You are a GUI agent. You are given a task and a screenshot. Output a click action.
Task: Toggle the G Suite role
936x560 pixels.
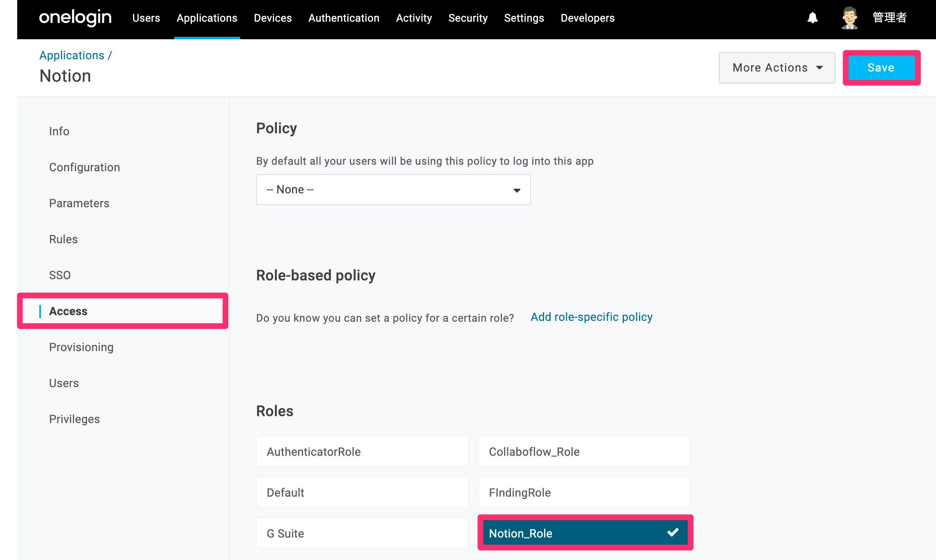click(x=362, y=533)
